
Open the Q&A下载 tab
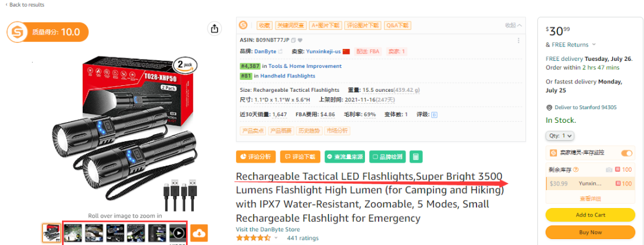(x=398, y=26)
